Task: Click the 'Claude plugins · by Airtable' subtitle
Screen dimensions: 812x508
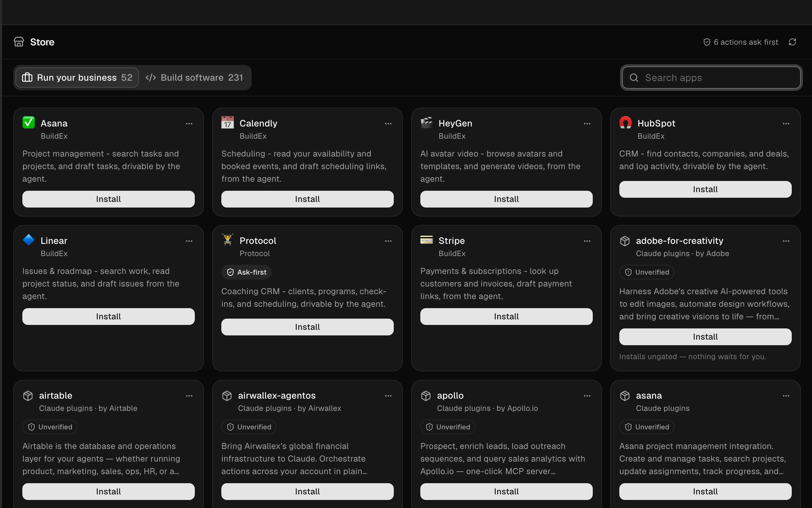Action: (88, 408)
